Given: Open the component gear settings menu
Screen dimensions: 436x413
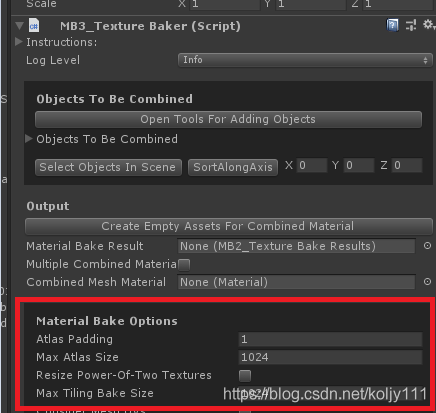Looking at the screenshot, I should coord(428,25).
